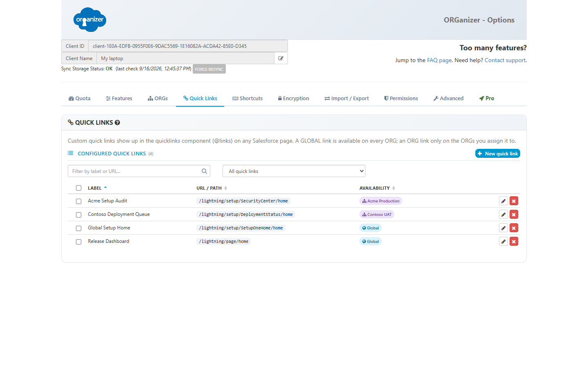Click the Global badge on Global Setup Home row
Screen dimensions: 588x368
(x=370, y=228)
